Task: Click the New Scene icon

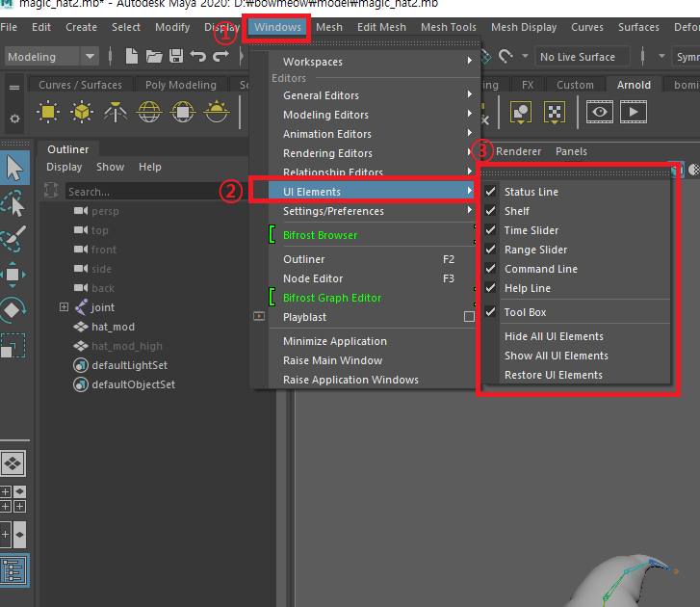Action: click(131, 56)
